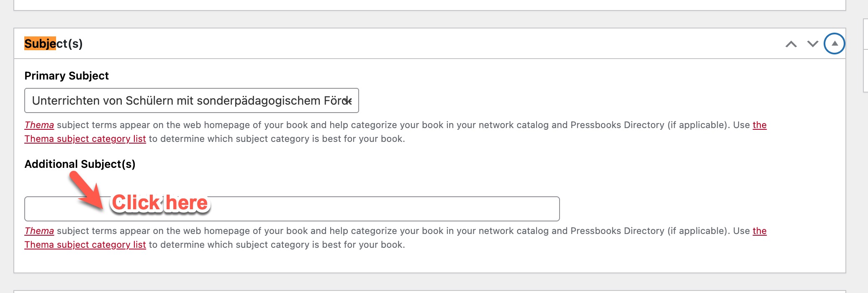Move the Subject(s) panel down
Screen dimensions: 868x293
pos(813,44)
